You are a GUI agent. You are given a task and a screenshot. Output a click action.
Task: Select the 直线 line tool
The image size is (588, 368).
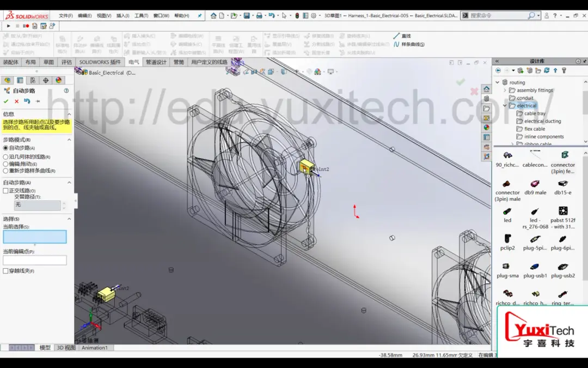tap(402, 35)
